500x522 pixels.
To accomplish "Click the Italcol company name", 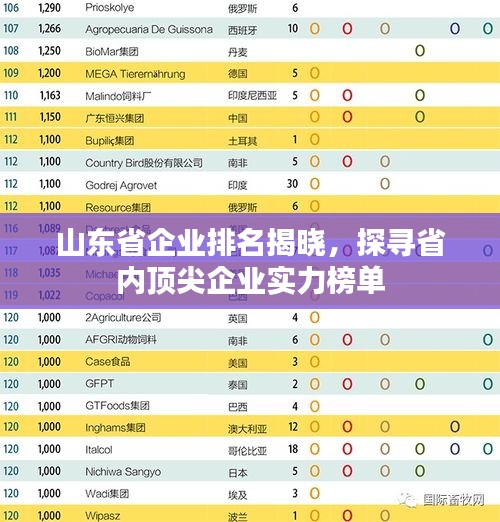I will point(99,450).
